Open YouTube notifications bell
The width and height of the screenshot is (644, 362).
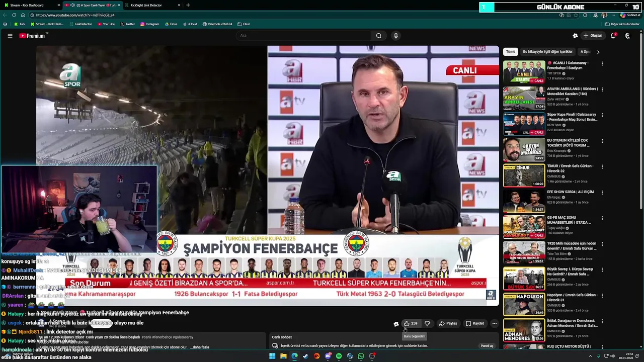pyautogui.click(x=613, y=36)
